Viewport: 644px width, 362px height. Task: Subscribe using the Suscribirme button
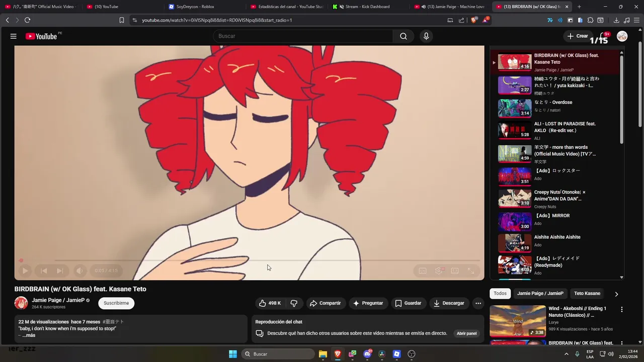pyautogui.click(x=116, y=303)
